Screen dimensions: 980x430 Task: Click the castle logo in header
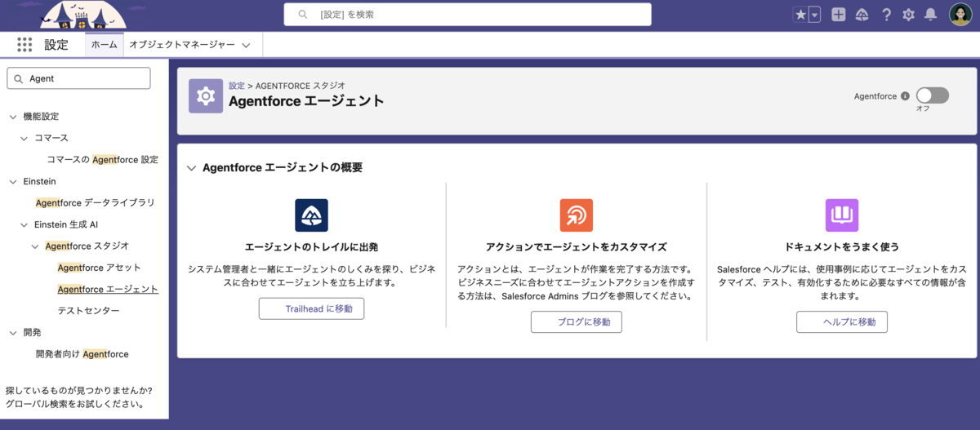coord(83,15)
